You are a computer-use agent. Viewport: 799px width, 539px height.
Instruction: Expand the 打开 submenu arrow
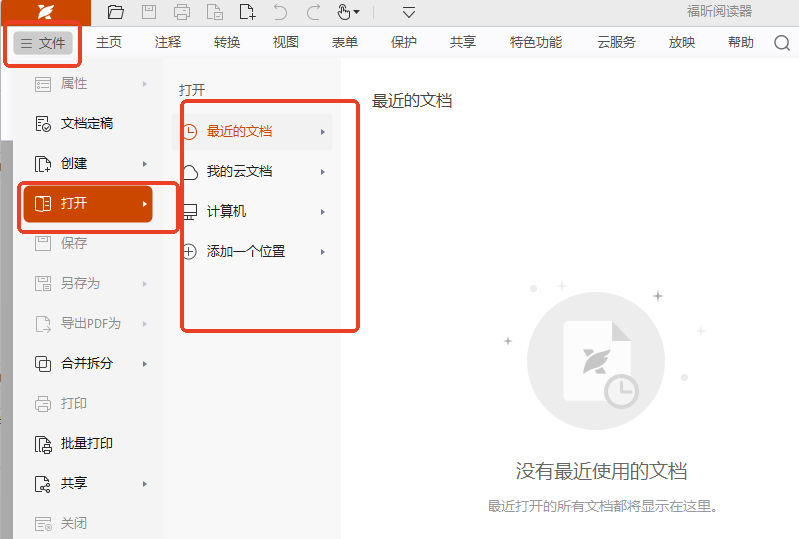click(x=145, y=204)
